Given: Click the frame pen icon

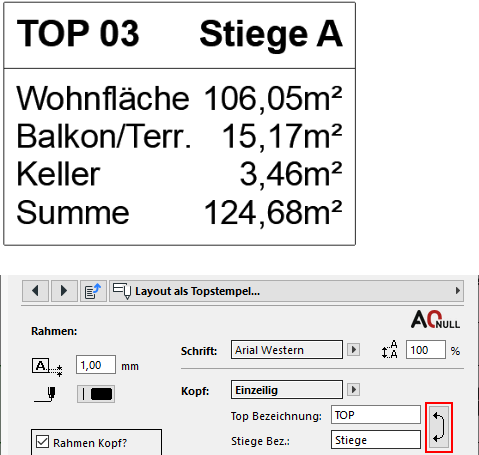Looking at the screenshot, I should pyautogui.click(x=46, y=394).
